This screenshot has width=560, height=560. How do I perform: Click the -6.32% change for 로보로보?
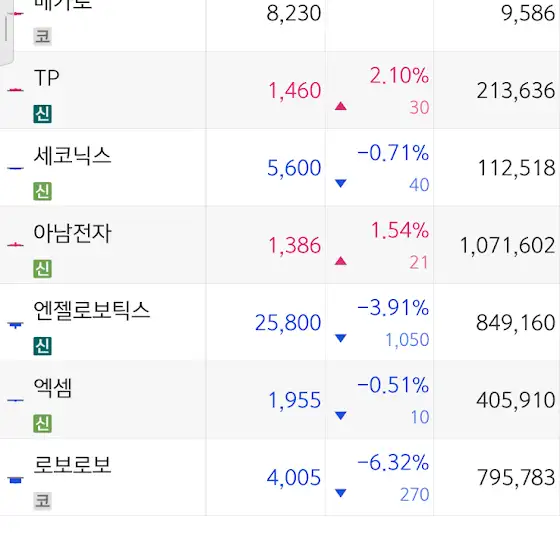click(393, 462)
